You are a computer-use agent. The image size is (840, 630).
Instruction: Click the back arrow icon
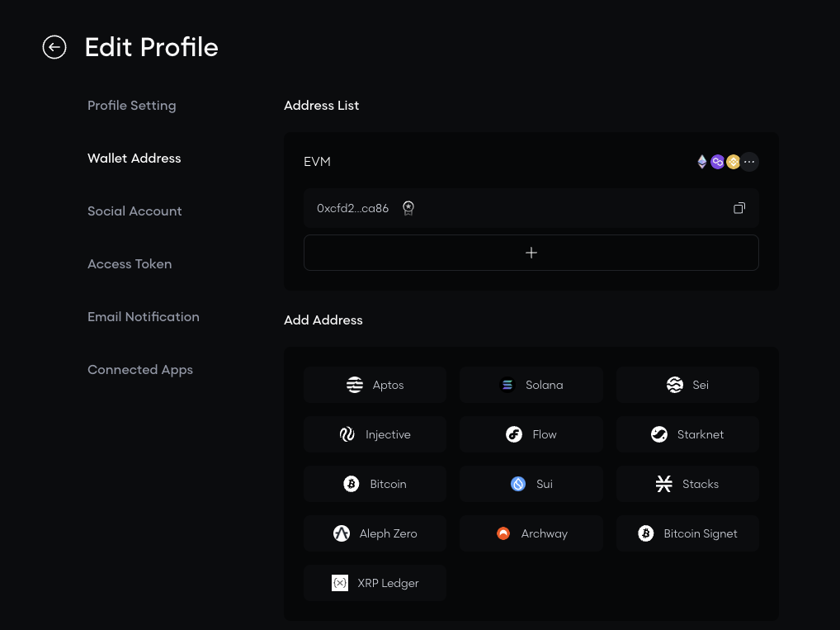[x=54, y=47]
